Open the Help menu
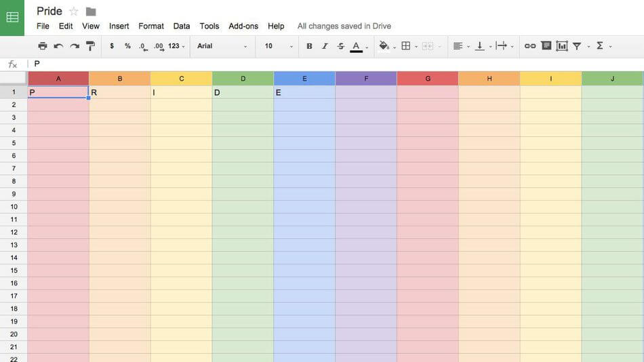This screenshot has height=362, width=644. (276, 26)
